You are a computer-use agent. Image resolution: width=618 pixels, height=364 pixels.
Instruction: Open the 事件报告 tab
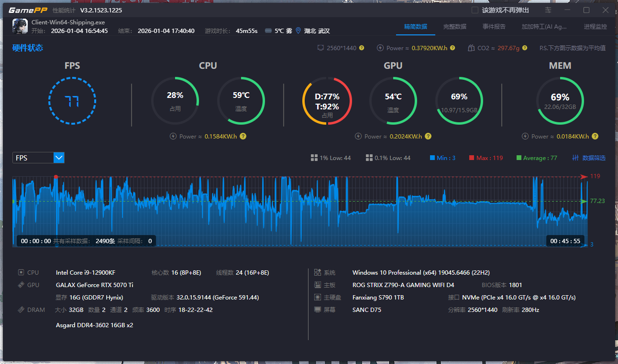coord(494,27)
